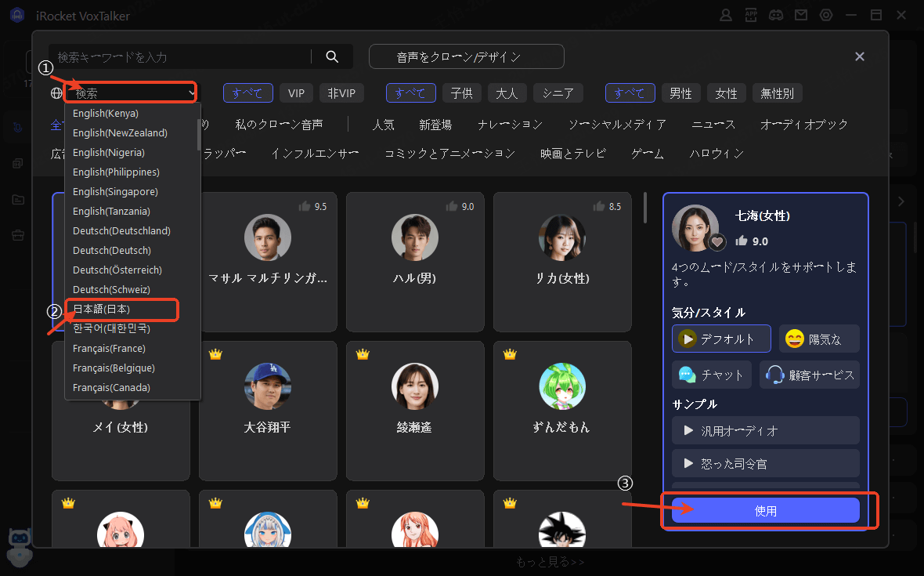Click the user account icon

tap(727, 15)
